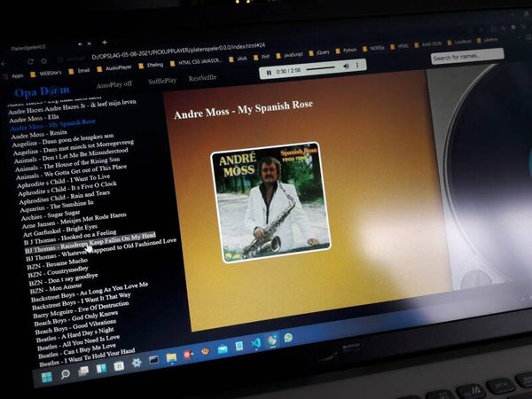Image resolution: width=532 pixels, height=399 pixels.
Task: Play Beatles - A Hard Day s Night
Action: coord(75,334)
